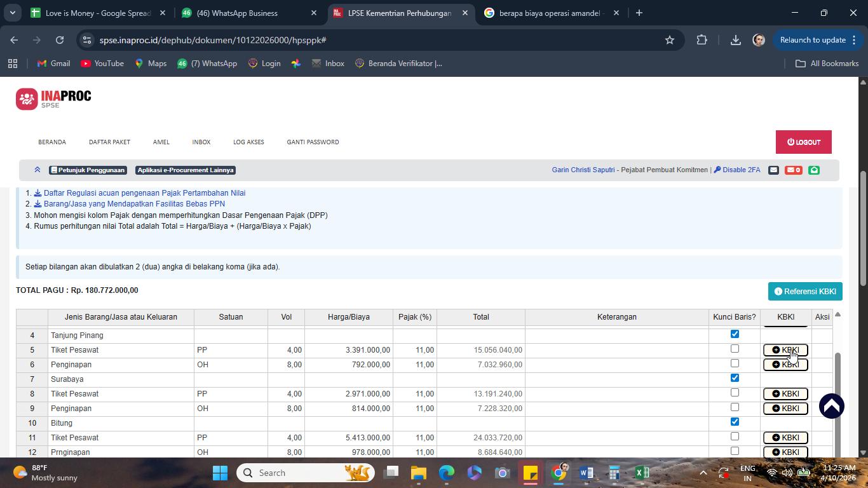Switch to Love is Money Google Sheets tab
The height and width of the screenshot is (488, 868).
tap(98, 13)
